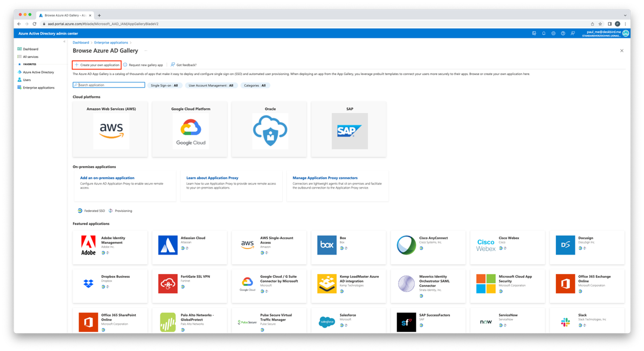Go to Azure Active Directory in sidebar
The image size is (644, 351).
[x=38, y=72]
